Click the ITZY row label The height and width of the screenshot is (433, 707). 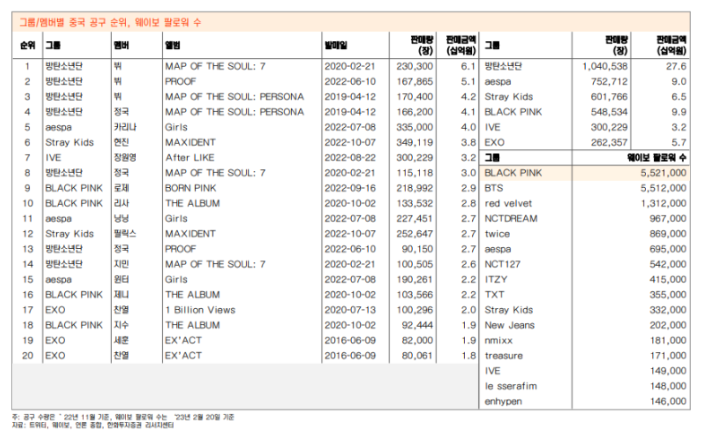click(x=496, y=280)
